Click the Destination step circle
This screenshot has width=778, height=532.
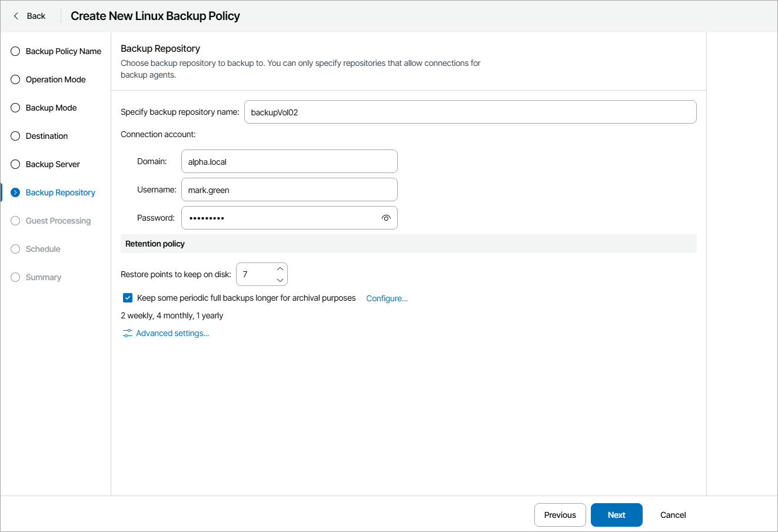tap(15, 136)
